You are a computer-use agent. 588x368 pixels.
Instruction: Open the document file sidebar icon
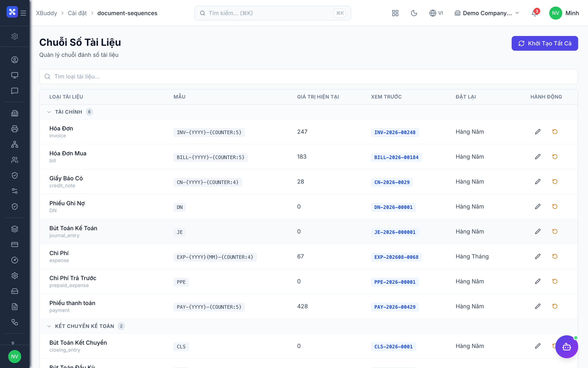(x=14, y=307)
